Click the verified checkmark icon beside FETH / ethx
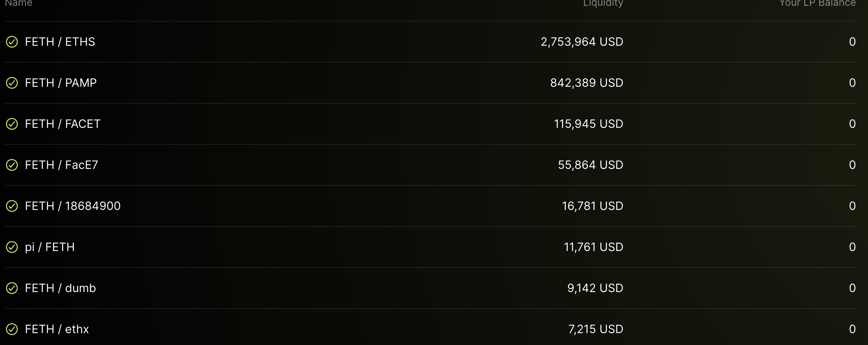The image size is (868, 345). click(12, 330)
